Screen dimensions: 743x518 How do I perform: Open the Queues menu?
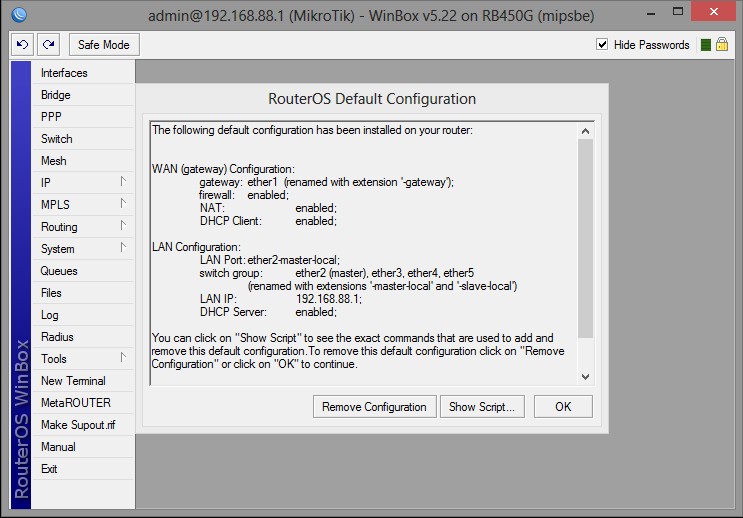click(x=83, y=271)
